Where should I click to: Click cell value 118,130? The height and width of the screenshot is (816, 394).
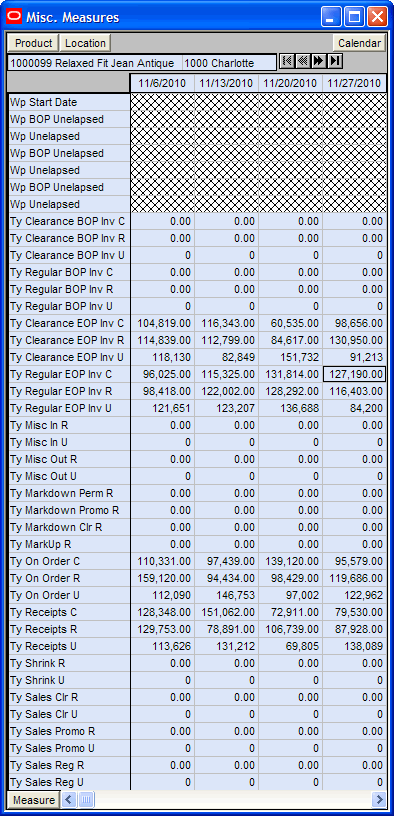[162, 358]
